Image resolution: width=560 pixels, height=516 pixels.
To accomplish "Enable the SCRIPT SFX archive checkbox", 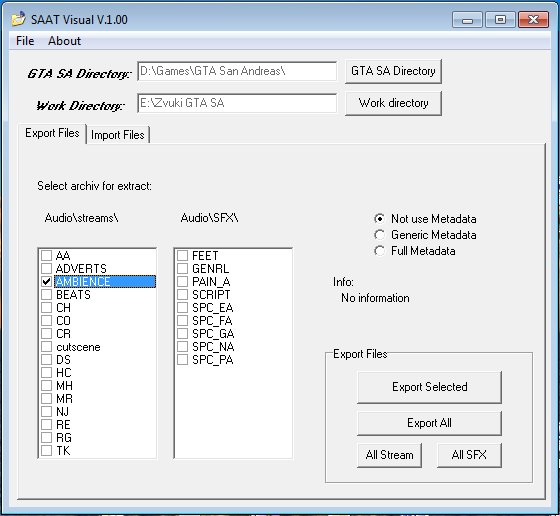I will point(182,295).
